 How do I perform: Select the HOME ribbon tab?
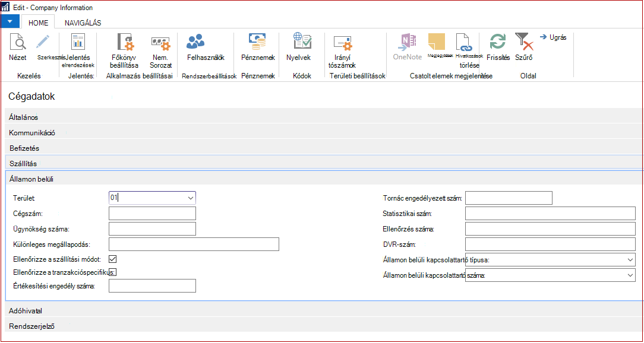pos(38,23)
